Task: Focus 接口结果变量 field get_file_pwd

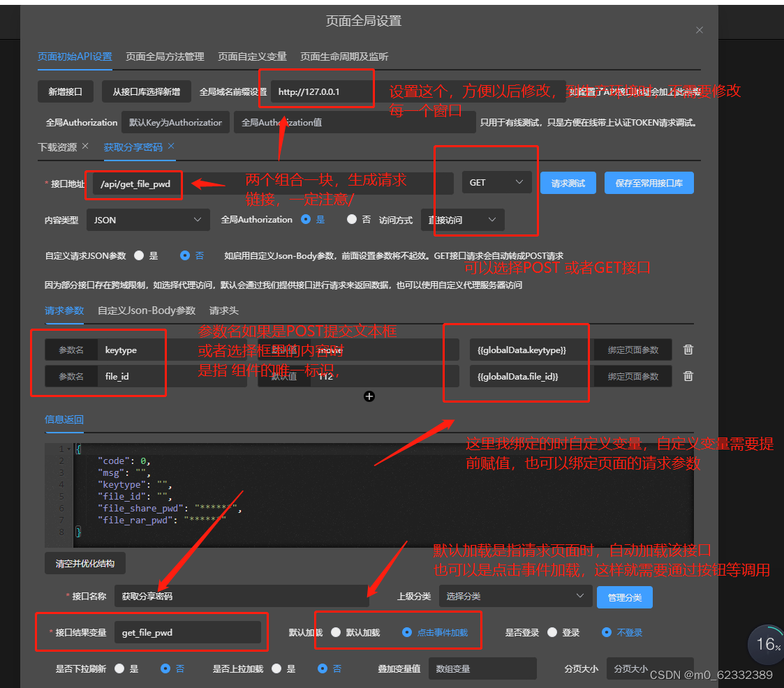Action: tap(188, 633)
